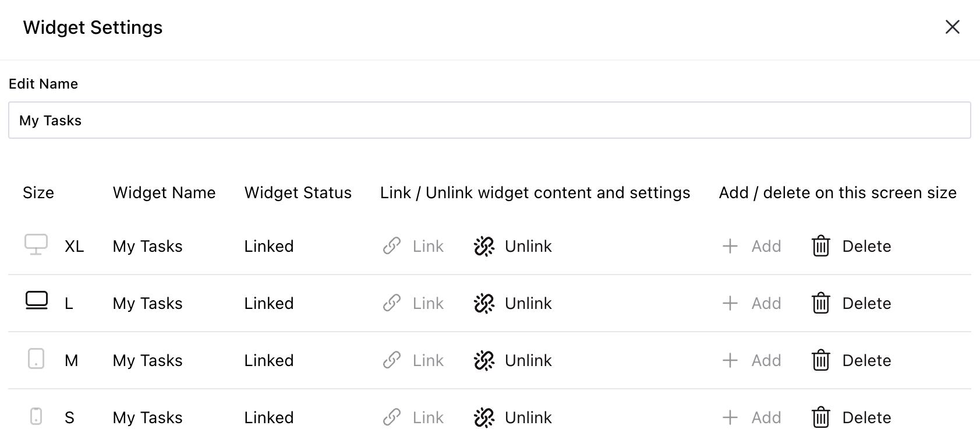Click the chain Link icon in the L row

pos(392,303)
